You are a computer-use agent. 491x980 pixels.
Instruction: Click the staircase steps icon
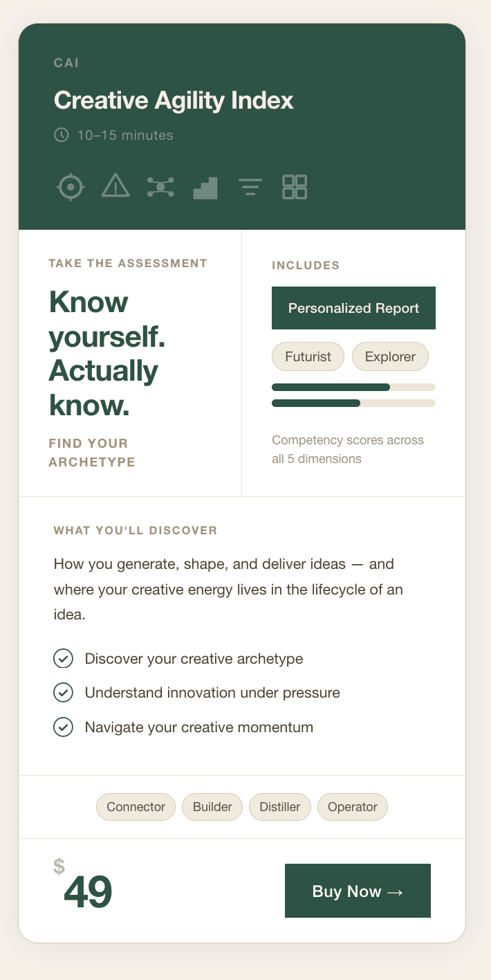[205, 188]
